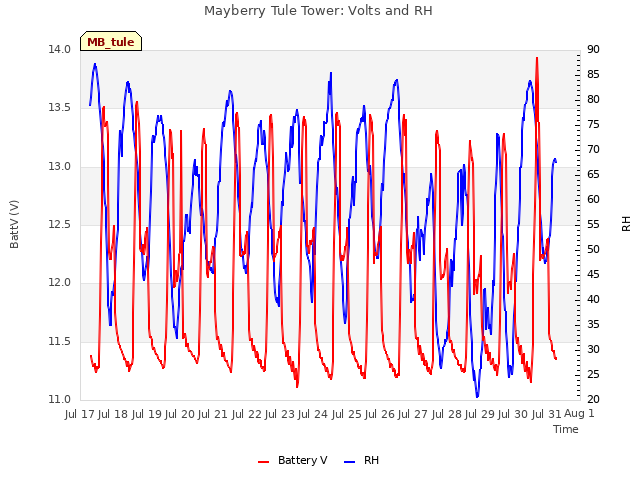The image size is (640, 480).
Task: Click the tallest red battery voltage peak
Action: click(537, 58)
